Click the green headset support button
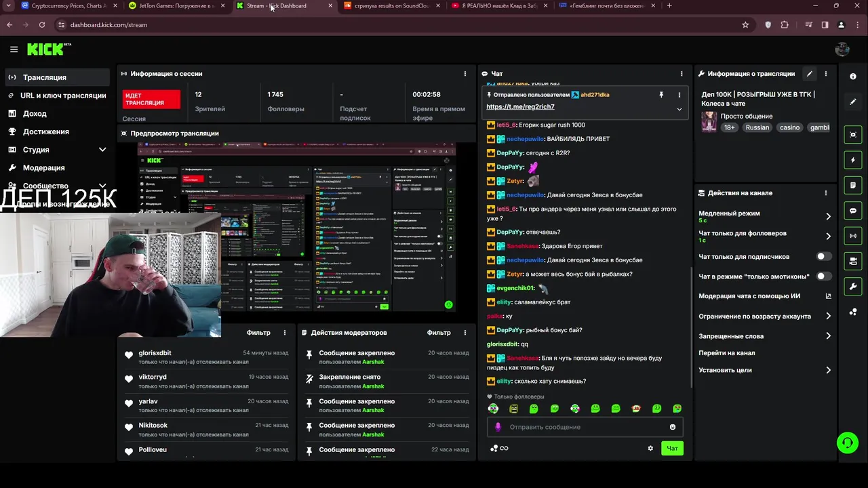 click(848, 443)
